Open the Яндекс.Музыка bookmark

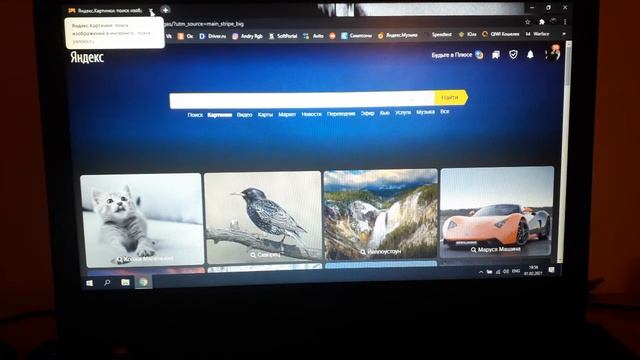point(397,36)
